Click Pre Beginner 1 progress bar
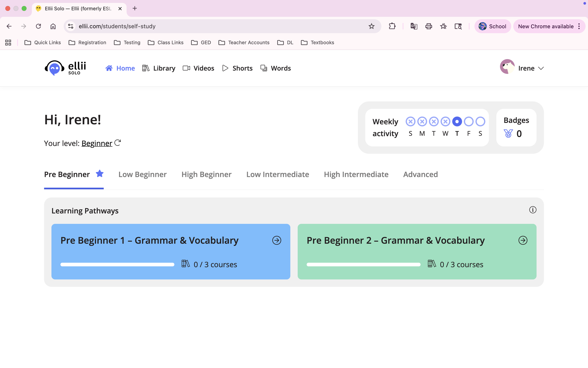This screenshot has height=368, width=588. click(117, 265)
